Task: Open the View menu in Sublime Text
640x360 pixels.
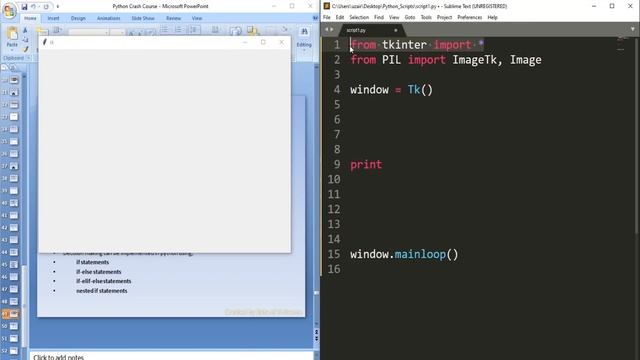Action: (x=394, y=18)
